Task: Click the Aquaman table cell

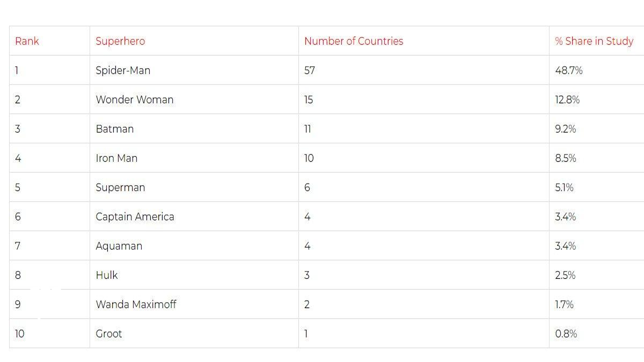Action: pyautogui.click(x=119, y=246)
